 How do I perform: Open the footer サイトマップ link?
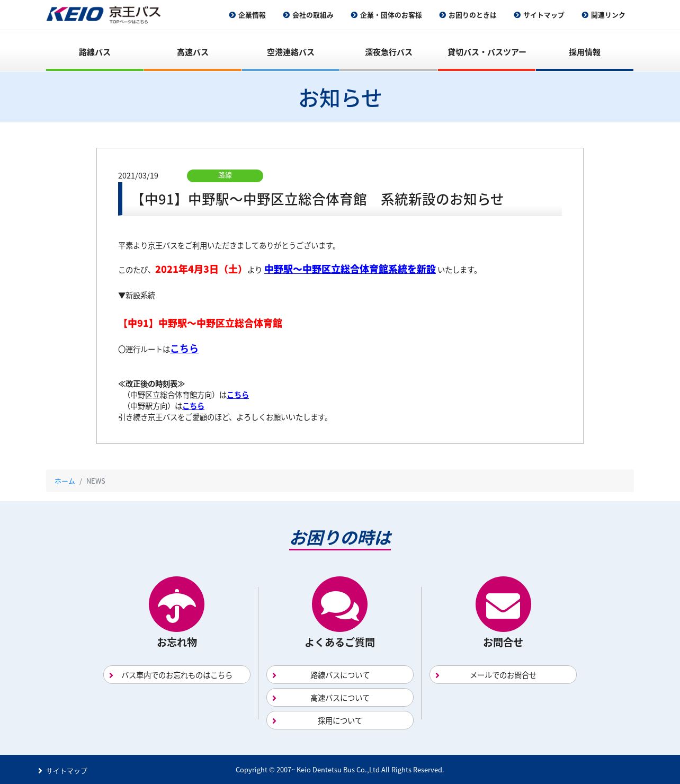[x=67, y=771]
